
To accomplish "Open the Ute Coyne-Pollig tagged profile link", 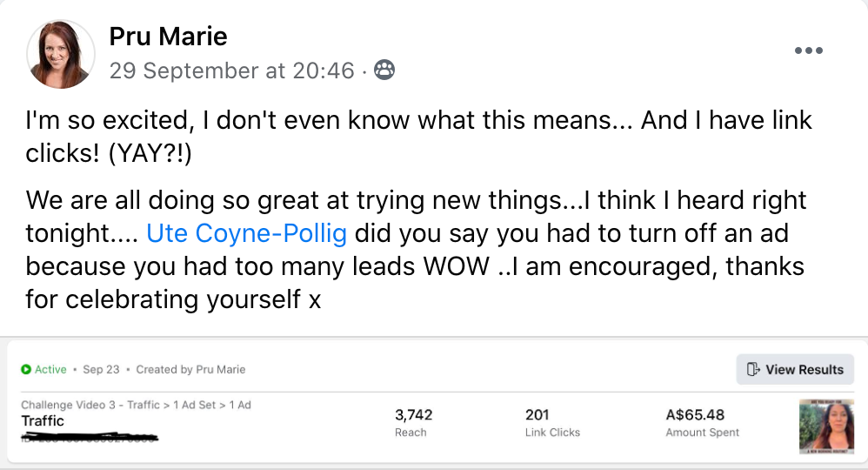I will [247, 233].
